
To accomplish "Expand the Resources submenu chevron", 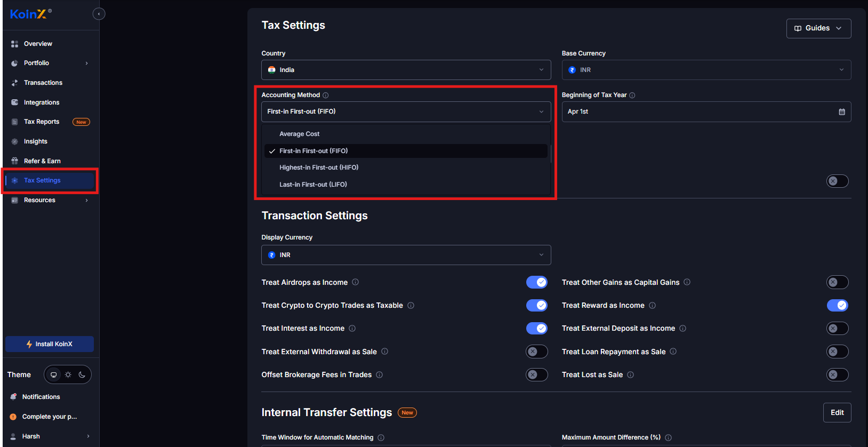I will coord(87,201).
